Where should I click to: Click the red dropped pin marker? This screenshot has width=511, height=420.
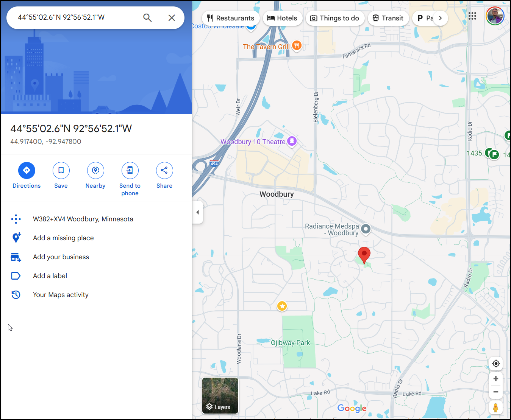pos(364,255)
